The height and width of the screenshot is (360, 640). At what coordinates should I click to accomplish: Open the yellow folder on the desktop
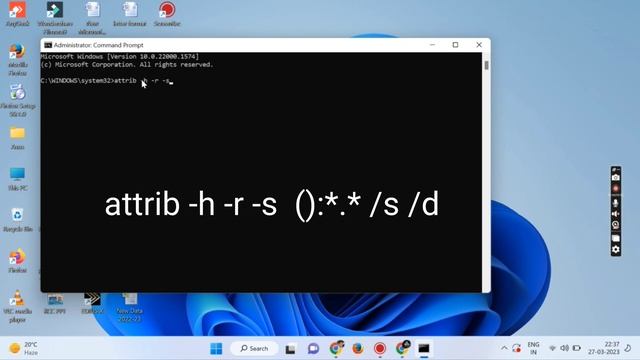[x=17, y=138]
